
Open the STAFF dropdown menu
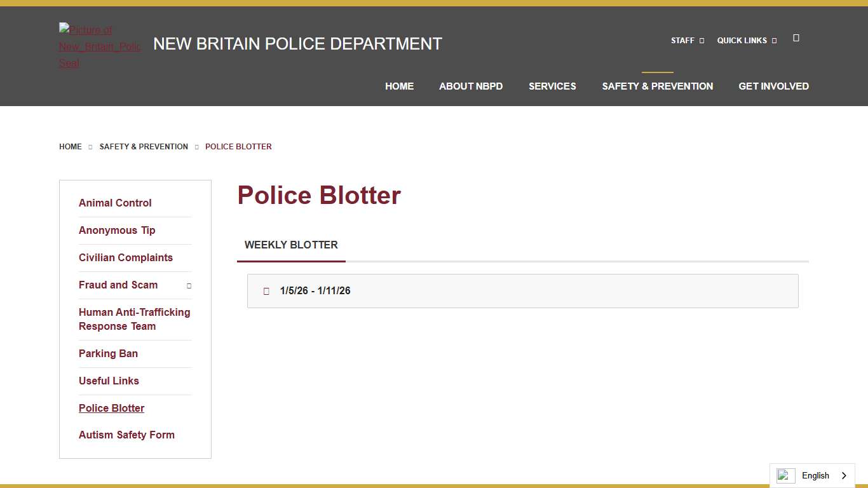pos(683,40)
